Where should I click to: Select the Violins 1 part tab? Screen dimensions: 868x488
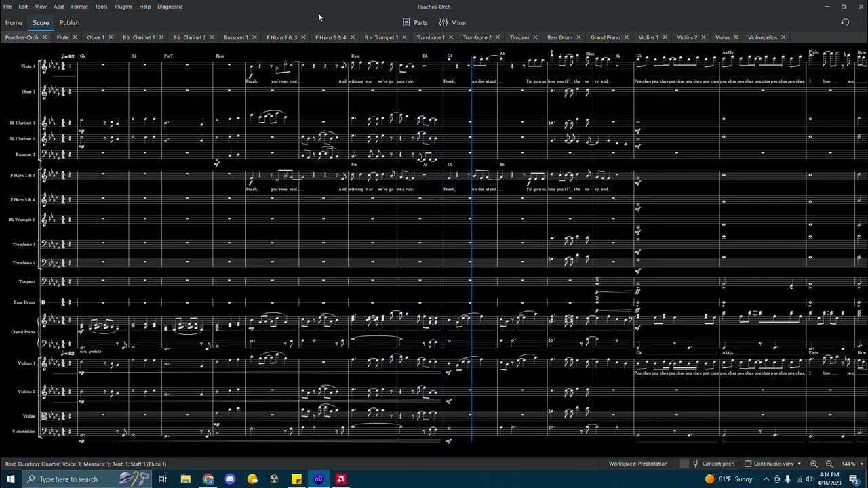pyautogui.click(x=648, y=37)
